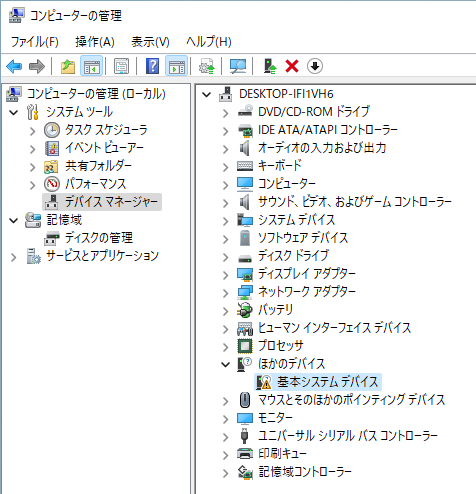This screenshot has height=494, width=476.
Task: Open the 操作(A) menu
Action: coord(95,42)
